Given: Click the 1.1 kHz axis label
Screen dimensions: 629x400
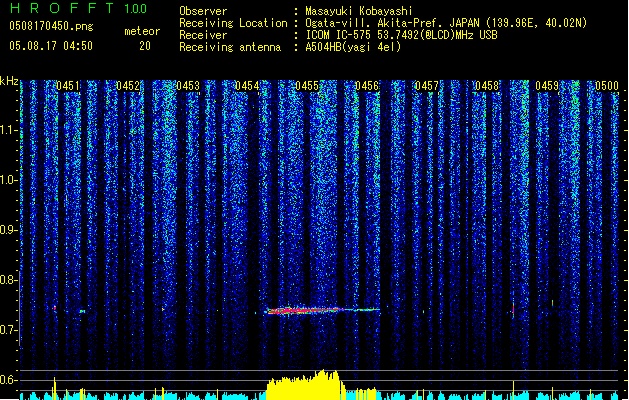Looking at the screenshot, I should [x=8, y=130].
